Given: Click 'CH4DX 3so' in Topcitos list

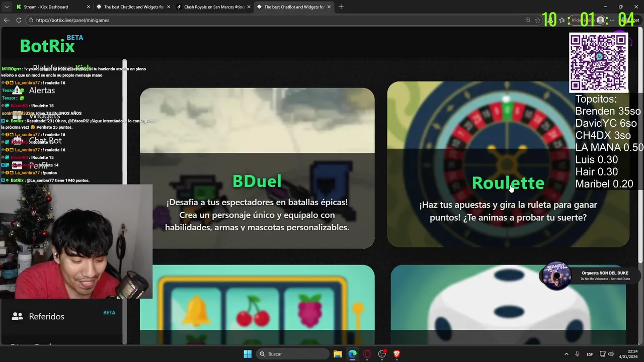Looking at the screenshot, I should tap(603, 135).
